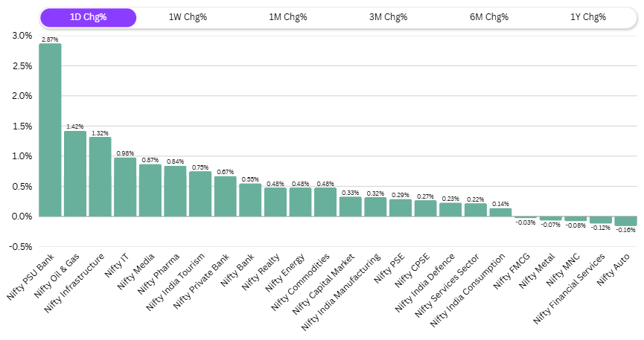This screenshot has height=340, width=644.
Task: Click the Nifty PSU Bank bar
Action: (x=50, y=130)
